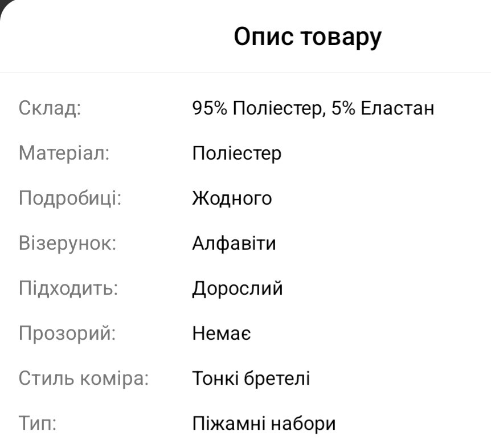The height and width of the screenshot is (448, 491).
Task: Click the "Прозорий:" label
Action: 67,333
